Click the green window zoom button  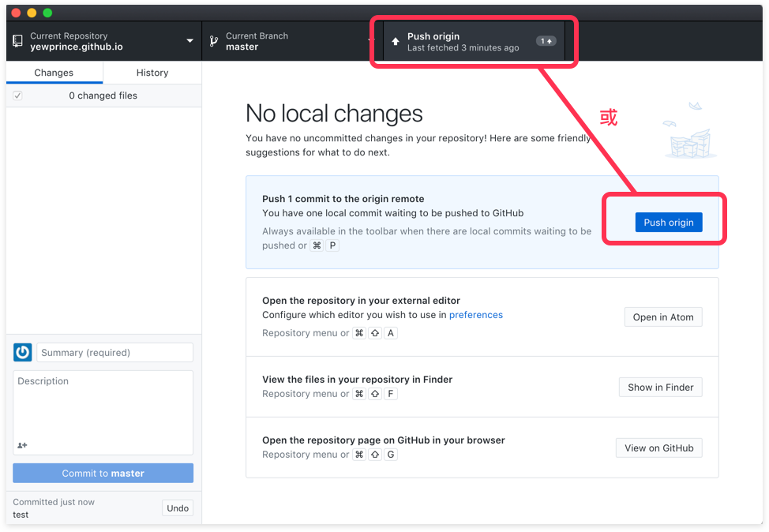[x=47, y=13]
